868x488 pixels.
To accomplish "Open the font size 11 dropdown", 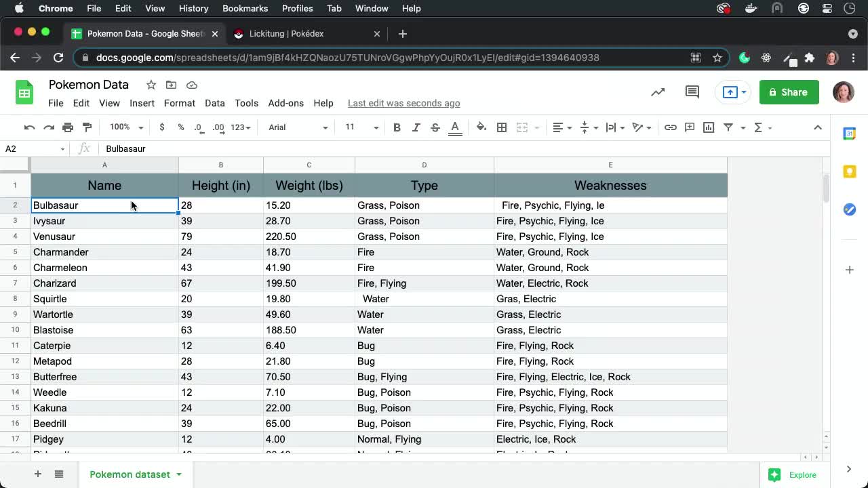I will point(362,127).
